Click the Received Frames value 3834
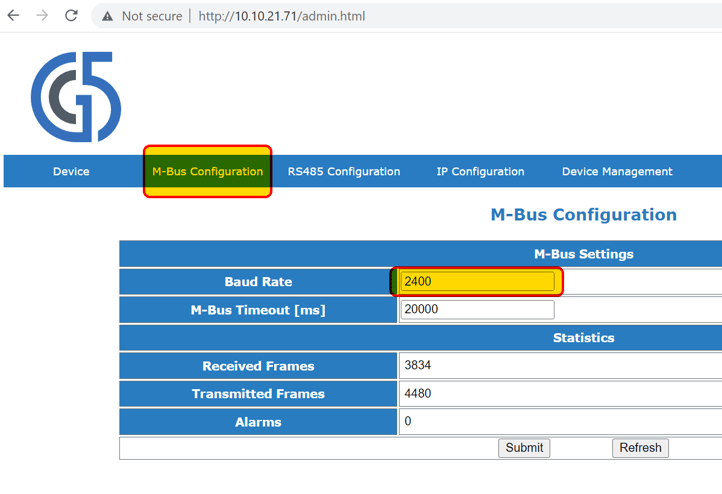 pyautogui.click(x=418, y=366)
